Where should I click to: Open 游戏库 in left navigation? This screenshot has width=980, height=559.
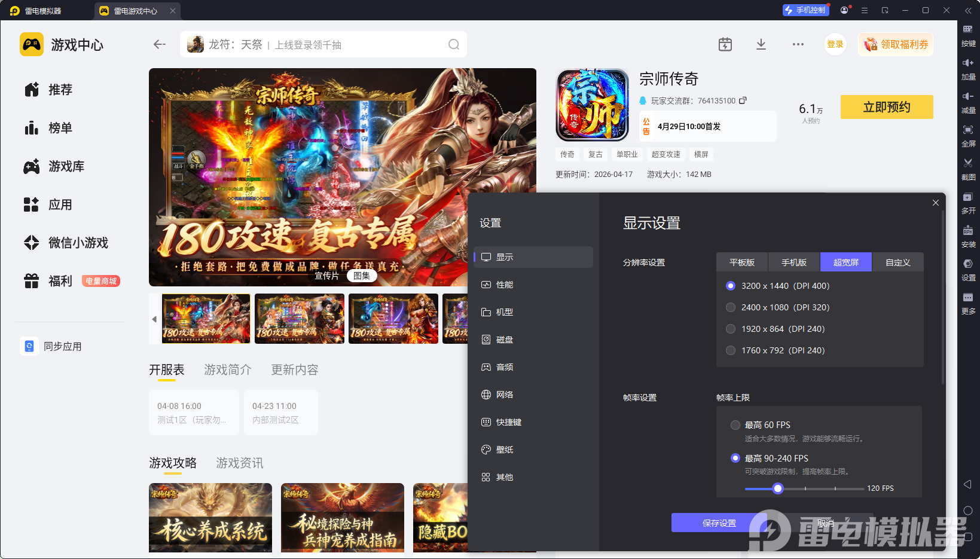[55, 166]
